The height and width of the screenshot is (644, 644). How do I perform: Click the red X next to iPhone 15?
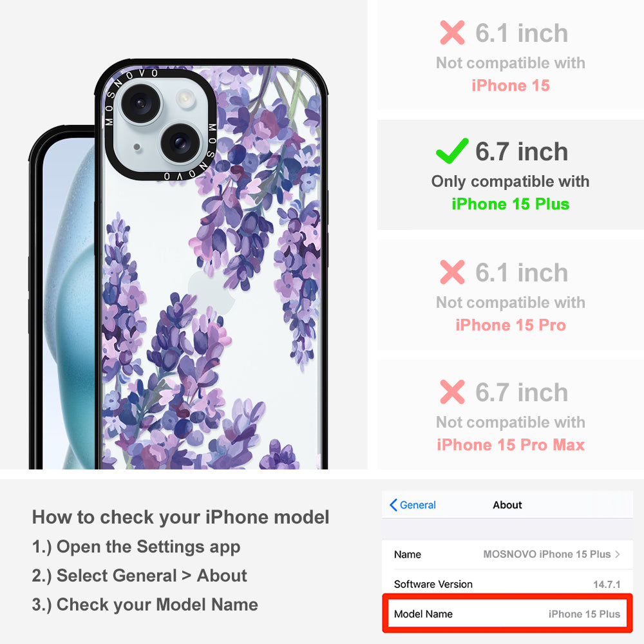(452, 32)
